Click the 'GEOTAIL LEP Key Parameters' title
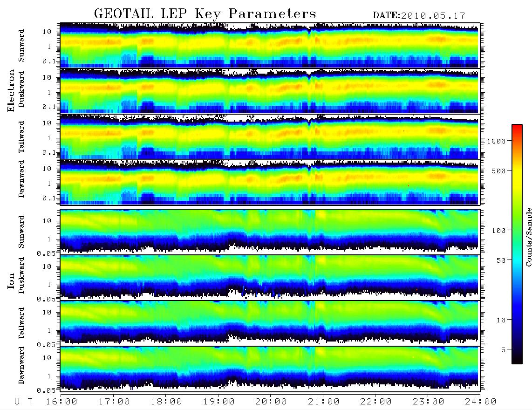The width and height of the screenshot is (532, 410). click(x=205, y=14)
